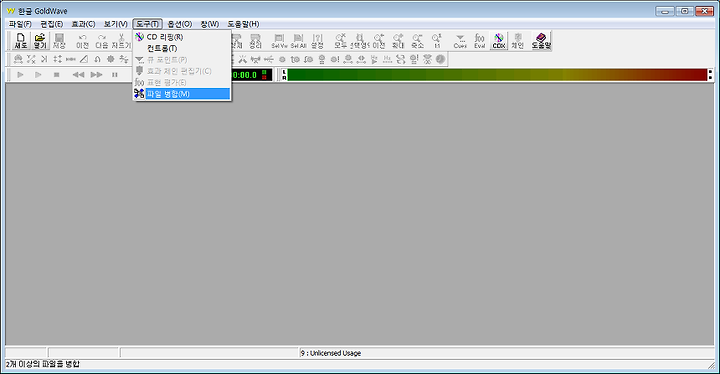Close the open 도구(T) menu
The image size is (720, 374).
click(x=147, y=24)
